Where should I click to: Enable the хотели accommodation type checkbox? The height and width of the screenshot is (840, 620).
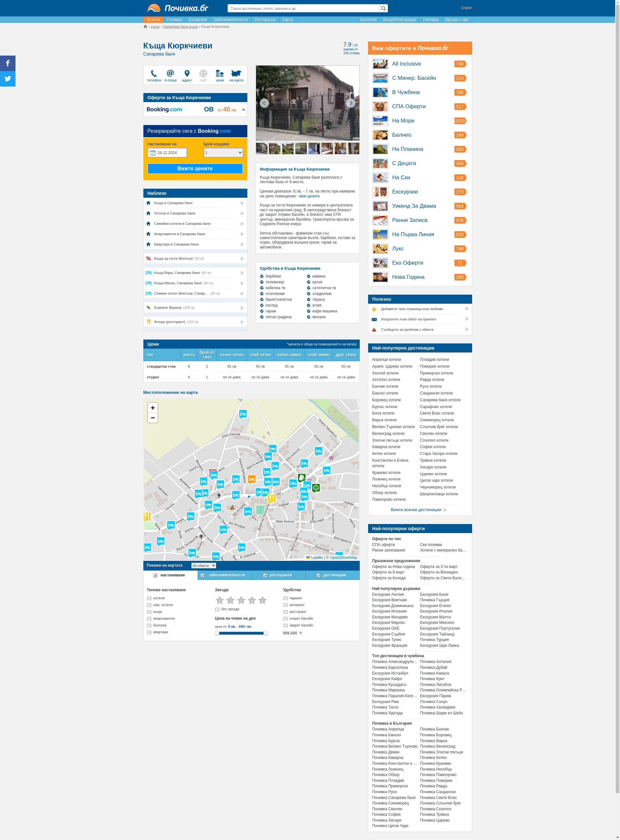click(x=149, y=599)
